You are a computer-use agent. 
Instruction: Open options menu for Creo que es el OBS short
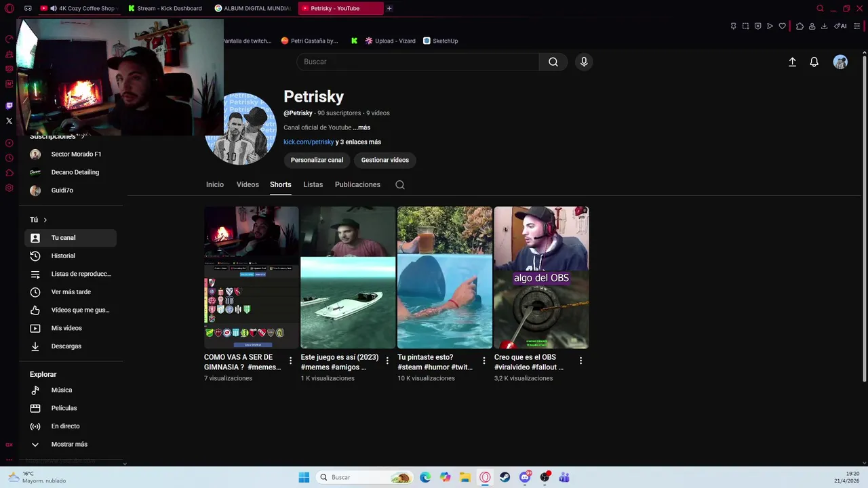click(x=580, y=361)
